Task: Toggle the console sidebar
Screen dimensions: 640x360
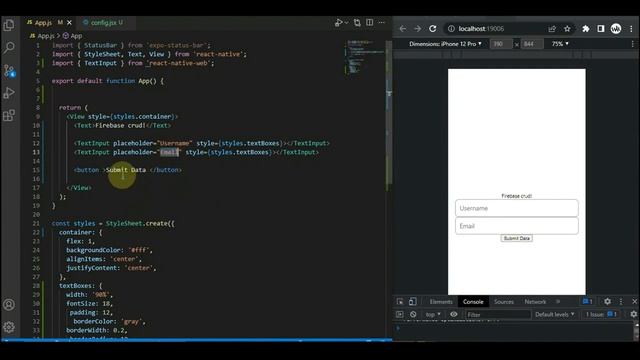Action: pyautogui.click(x=400, y=314)
